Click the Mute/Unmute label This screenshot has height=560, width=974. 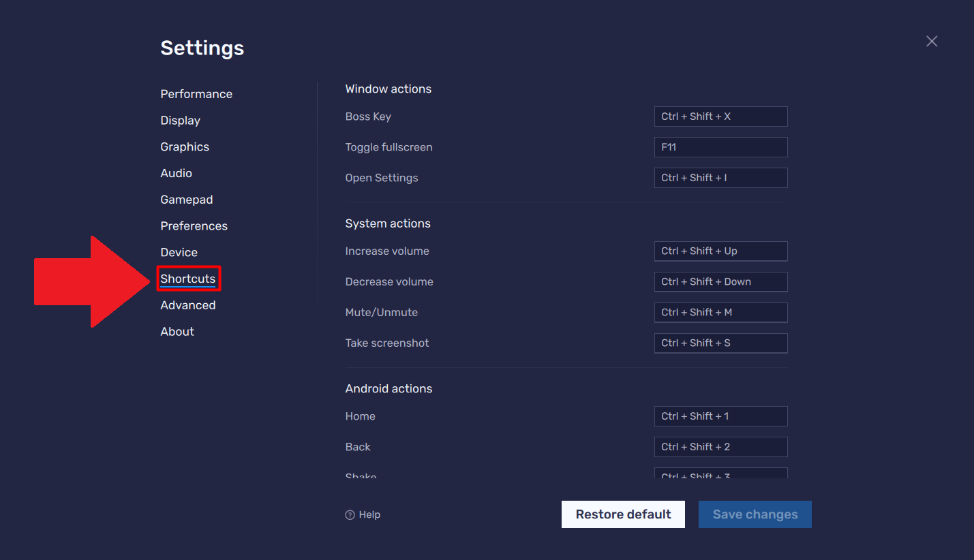[382, 313]
